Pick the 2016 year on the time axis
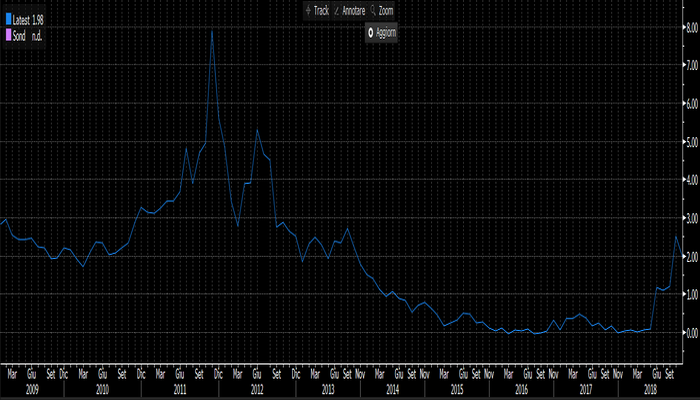The image size is (700, 400). 520,386
